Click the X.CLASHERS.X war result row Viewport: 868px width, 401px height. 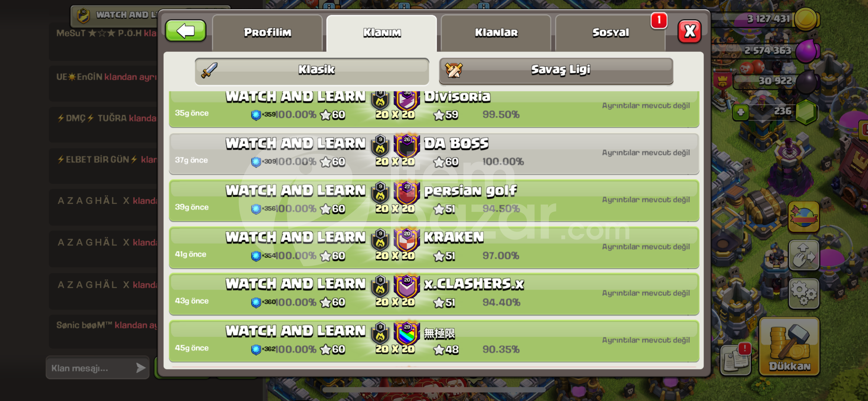tap(434, 294)
